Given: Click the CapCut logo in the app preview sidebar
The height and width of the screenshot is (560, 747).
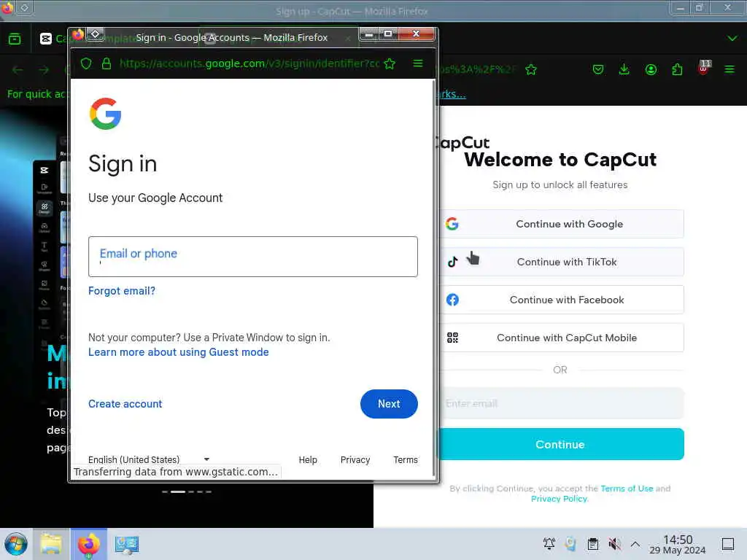Looking at the screenshot, I should (44, 170).
